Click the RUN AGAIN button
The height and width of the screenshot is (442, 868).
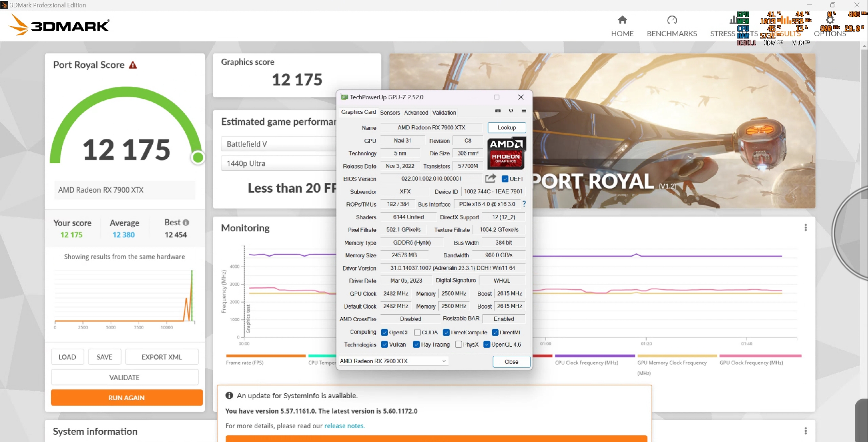(x=127, y=398)
